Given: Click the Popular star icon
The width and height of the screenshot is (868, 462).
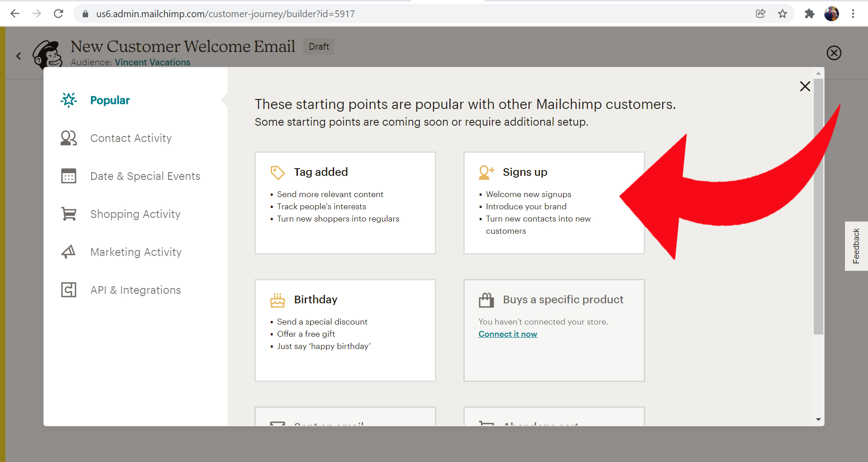Looking at the screenshot, I should (x=69, y=100).
